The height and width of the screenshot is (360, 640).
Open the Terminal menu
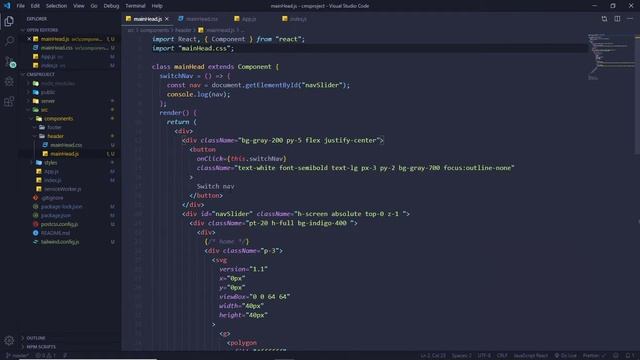tap(135, 6)
